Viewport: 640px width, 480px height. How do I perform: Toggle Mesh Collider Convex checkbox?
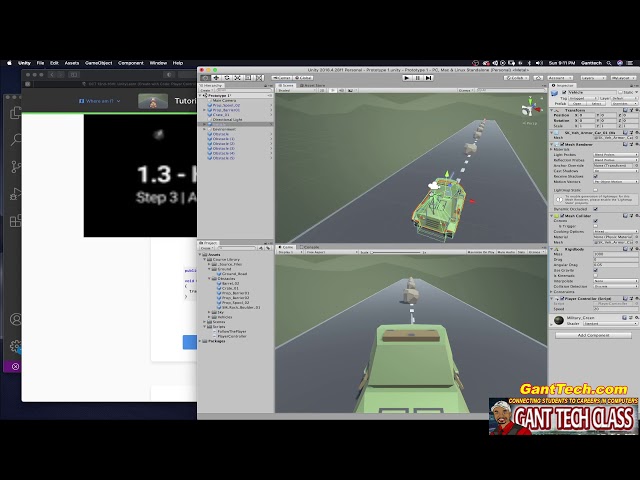(596, 221)
